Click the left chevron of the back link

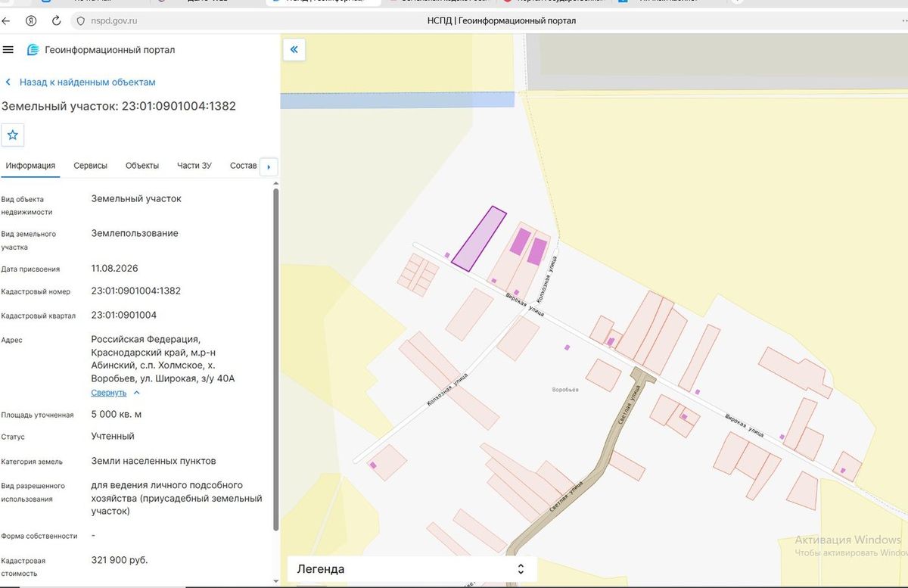coord(8,82)
